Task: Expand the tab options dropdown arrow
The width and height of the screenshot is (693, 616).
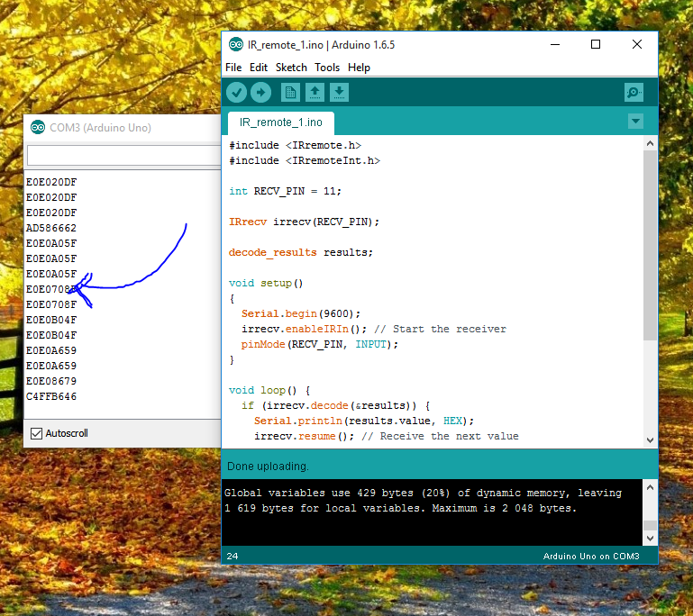Action: tap(635, 122)
